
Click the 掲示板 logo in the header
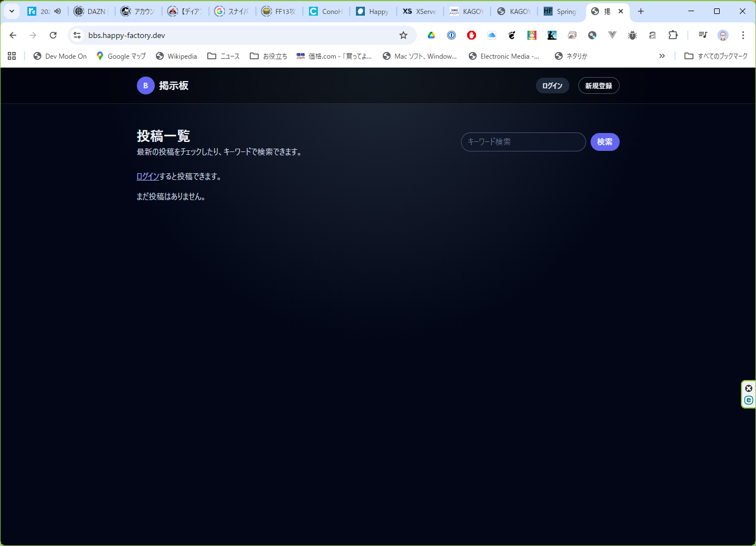(x=163, y=86)
